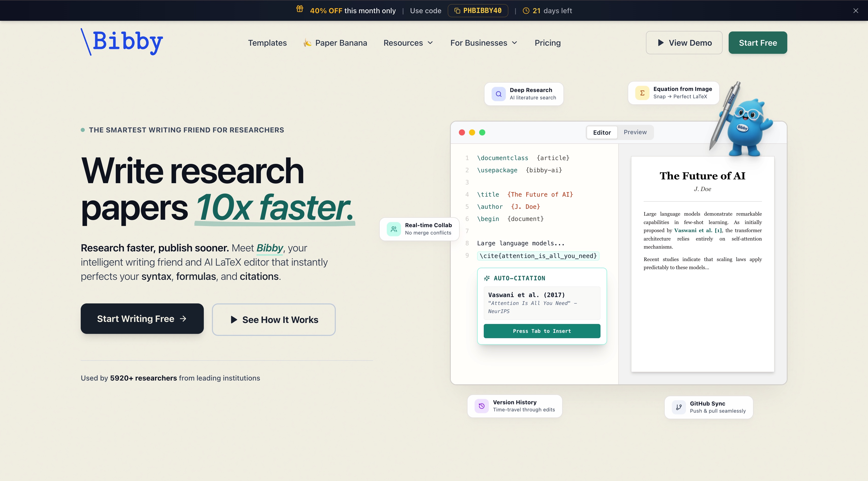Click the Version History clock icon
868x481 pixels.
[x=481, y=406]
